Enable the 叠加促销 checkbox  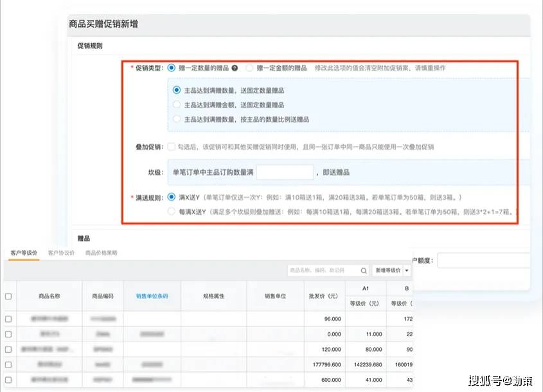(x=171, y=147)
